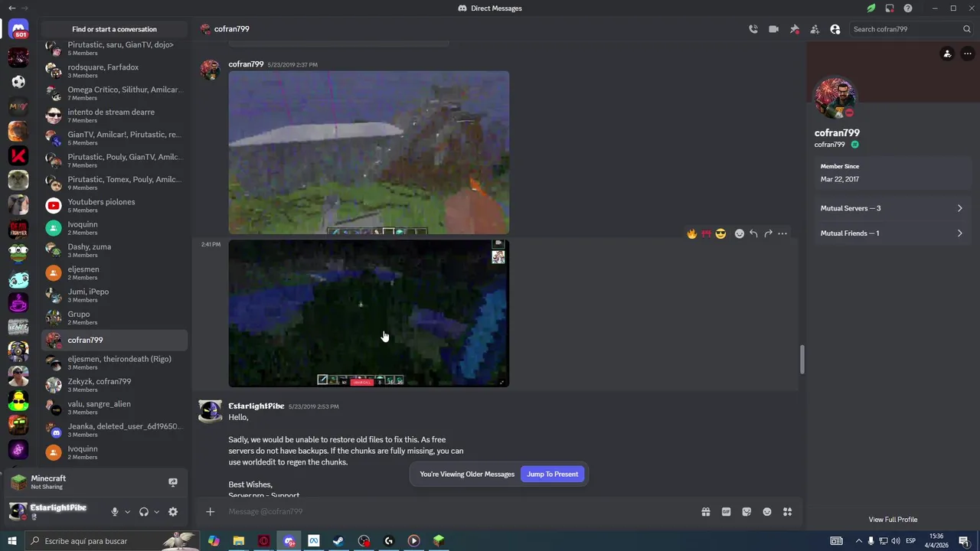The image size is (980, 551).
Task: Open Youtubers piolones group DM
Action: click(115, 205)
